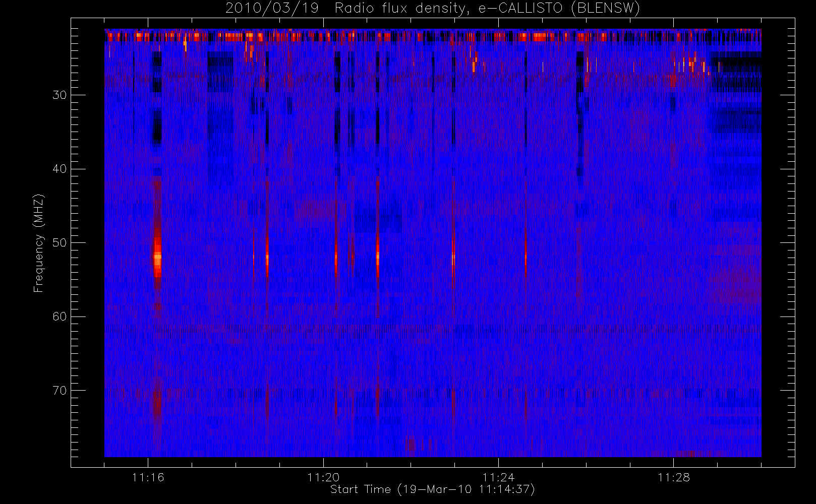This screenshot has height=504, width=816.
Task: Select the 30 MHz frequency axis label
Action: [60, 95]
